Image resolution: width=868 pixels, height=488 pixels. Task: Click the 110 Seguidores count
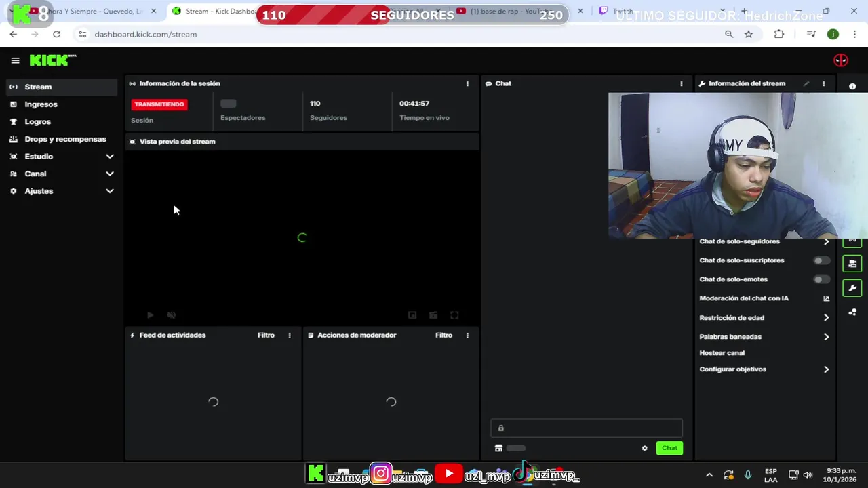click(x=315, y=104)
